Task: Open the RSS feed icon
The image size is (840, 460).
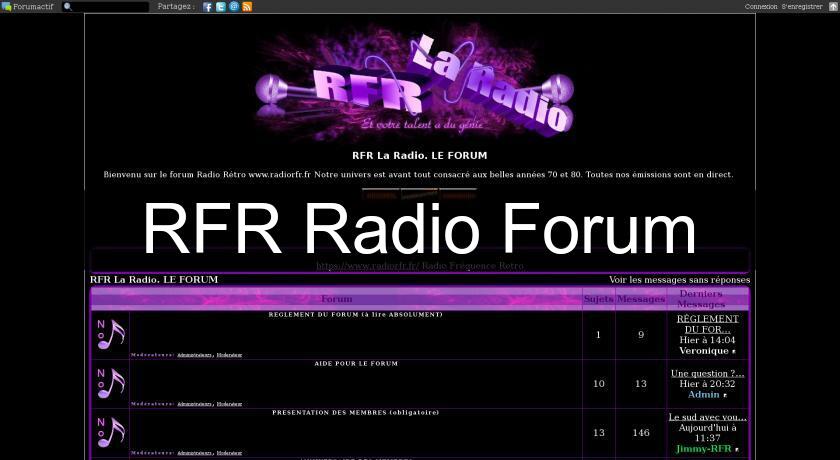Action: 247,6
